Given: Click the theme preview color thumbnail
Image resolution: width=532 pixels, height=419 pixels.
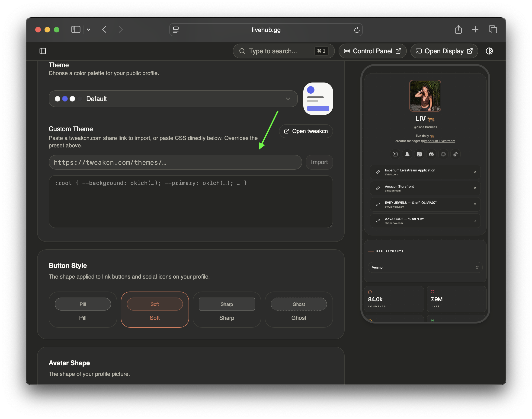Looking at the screenshot, I should [x=318, y=99].
